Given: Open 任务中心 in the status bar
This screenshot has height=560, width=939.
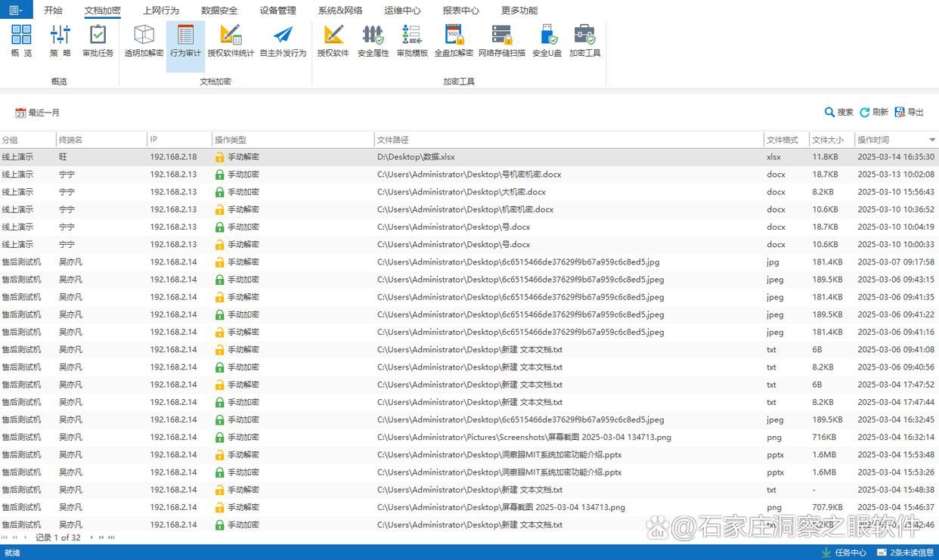Looking at the screenshot, I should pos(844,552).
